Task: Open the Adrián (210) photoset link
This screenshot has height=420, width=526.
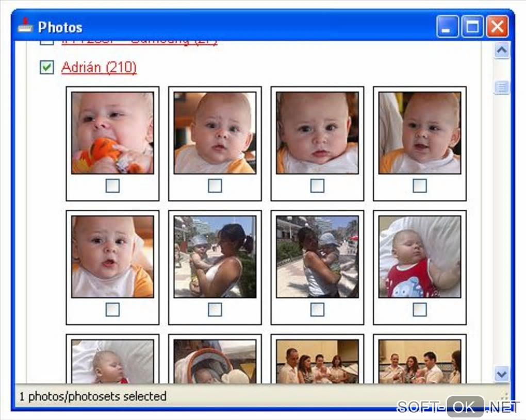Action: [x=99, y=68]
